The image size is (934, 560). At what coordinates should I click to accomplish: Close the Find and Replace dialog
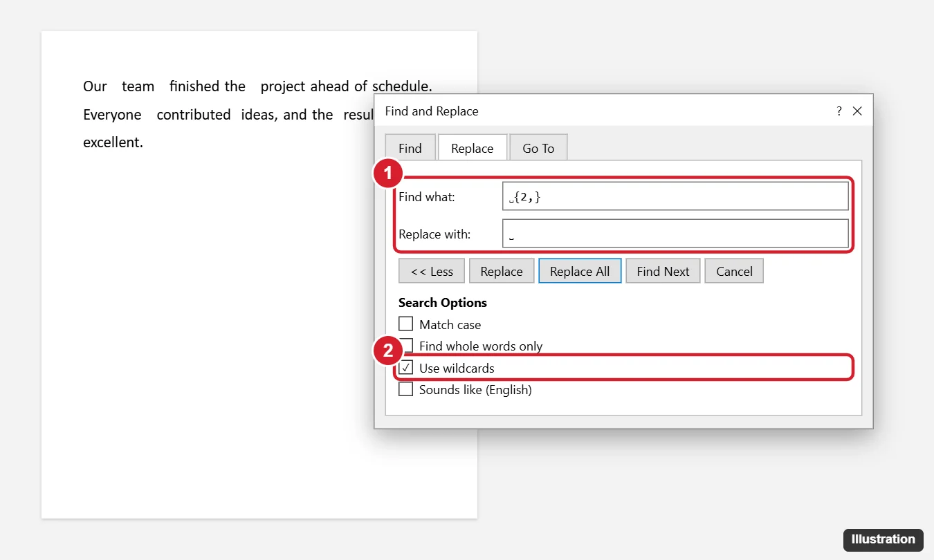pyautogui.click(x=857, y=111)
